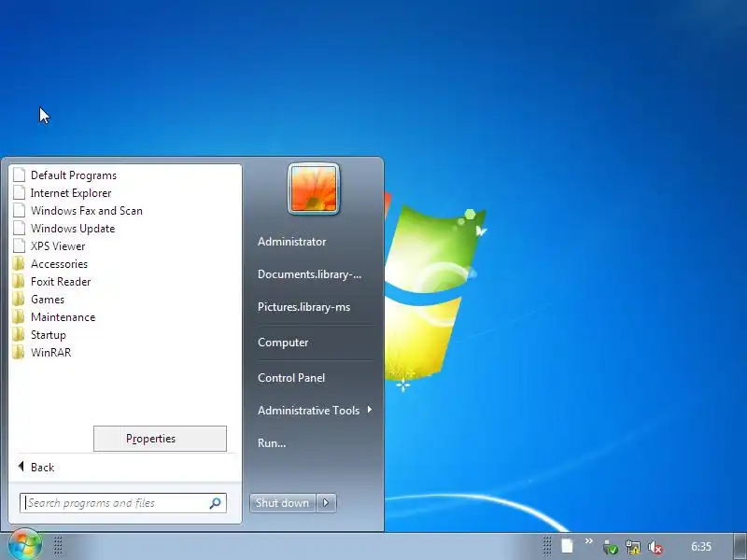This screenshot has height=560, width=747.
Task: Click the right taskbar toolbar grip
Action: pos(547,546)
